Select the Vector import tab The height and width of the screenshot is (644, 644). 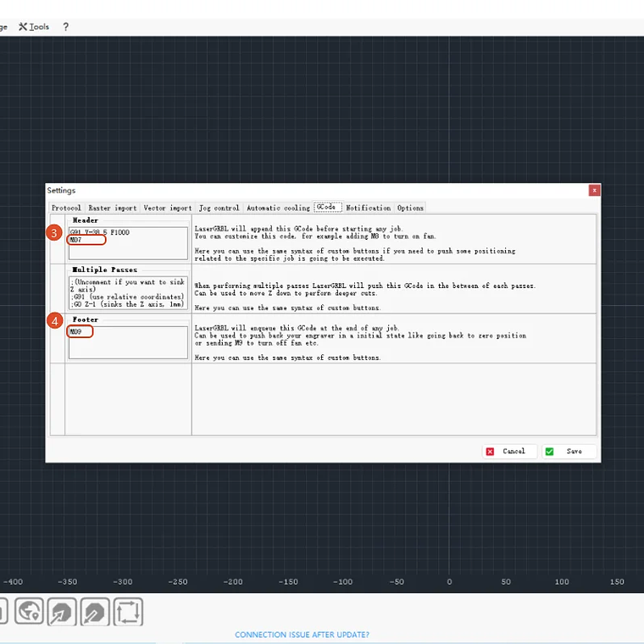tap(167, 208)
